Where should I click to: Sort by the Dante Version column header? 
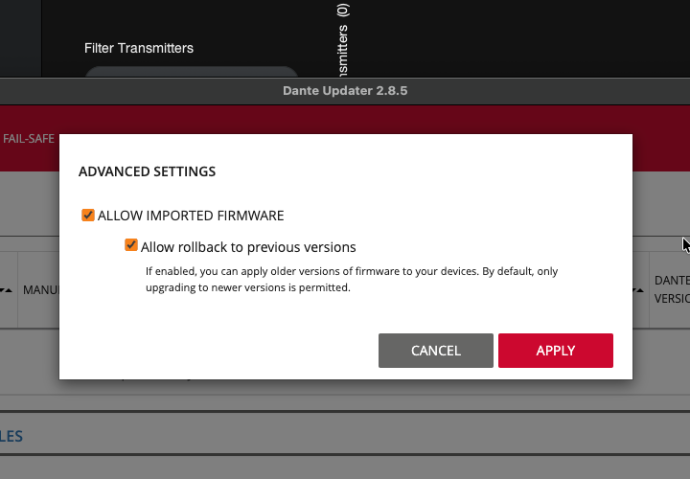pos(670,290)
